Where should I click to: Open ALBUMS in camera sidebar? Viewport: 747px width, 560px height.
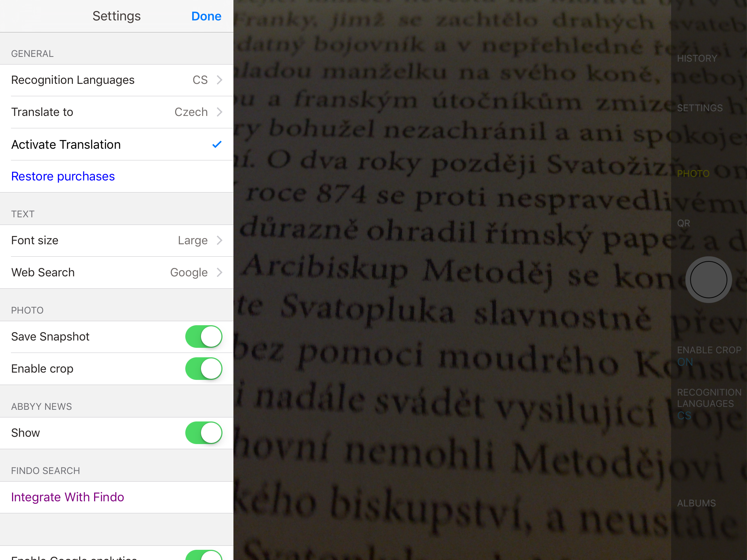pos(696,503)
